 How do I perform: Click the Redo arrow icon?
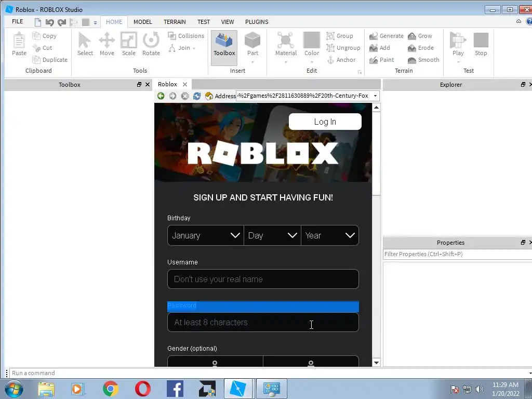click(62, 22)
